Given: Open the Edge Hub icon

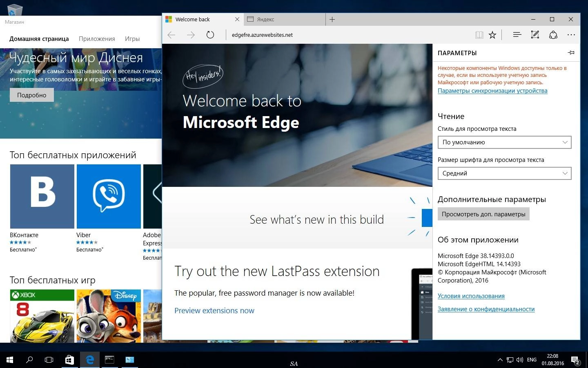Looking at the screenshot, I should [517, 35].
